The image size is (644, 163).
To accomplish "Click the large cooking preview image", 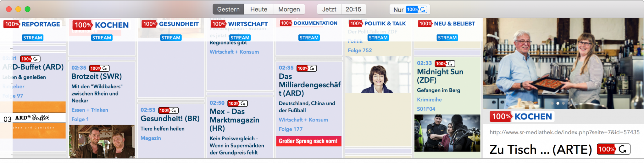I will tap(563, 63).
